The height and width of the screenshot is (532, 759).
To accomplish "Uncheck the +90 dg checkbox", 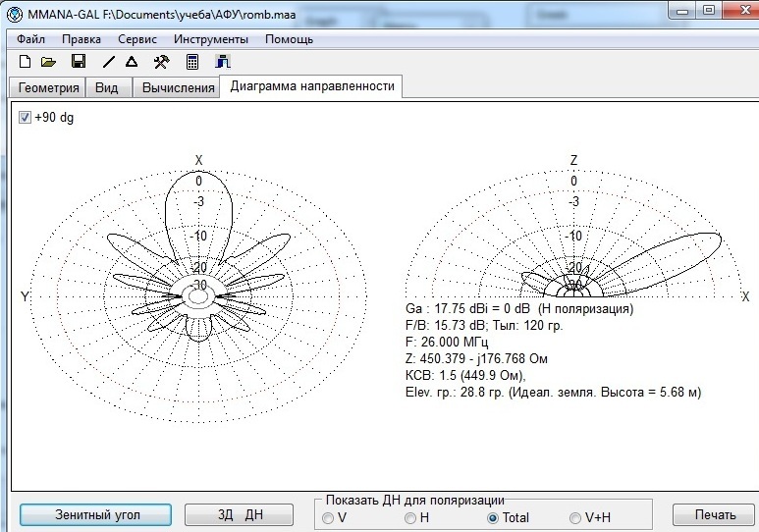I will pyautogui.click(x=25, y=118).
